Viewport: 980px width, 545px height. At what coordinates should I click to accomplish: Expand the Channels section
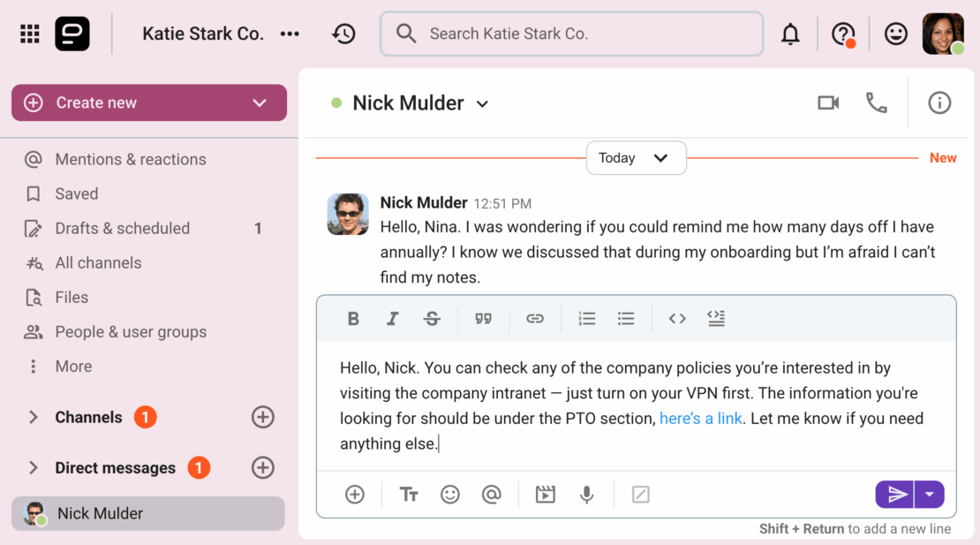pos(34,417)
